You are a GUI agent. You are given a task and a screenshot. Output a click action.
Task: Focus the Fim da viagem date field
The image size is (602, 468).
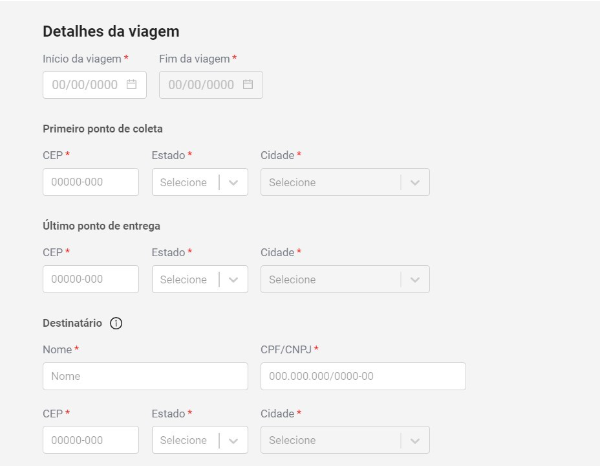pyautogui.click(x=200, y=86)
